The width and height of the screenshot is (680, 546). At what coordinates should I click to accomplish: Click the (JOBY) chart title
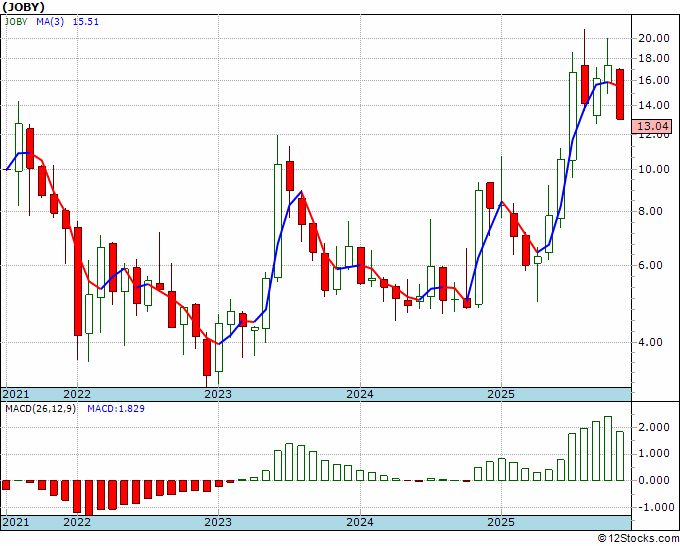(23, 7)
